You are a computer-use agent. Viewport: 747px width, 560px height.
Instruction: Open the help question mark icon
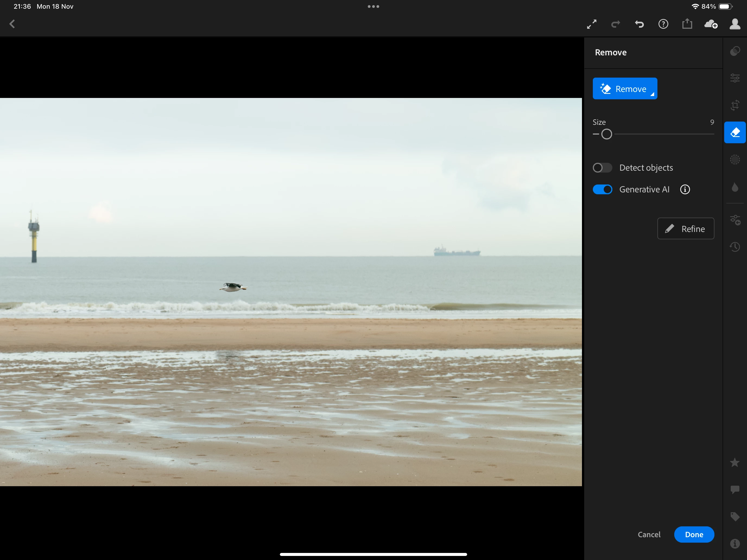click(x=663, y=24)
